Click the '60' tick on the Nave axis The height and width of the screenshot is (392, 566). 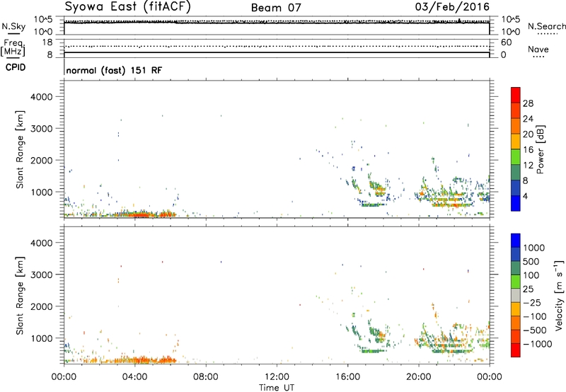[x=507, y=42]
